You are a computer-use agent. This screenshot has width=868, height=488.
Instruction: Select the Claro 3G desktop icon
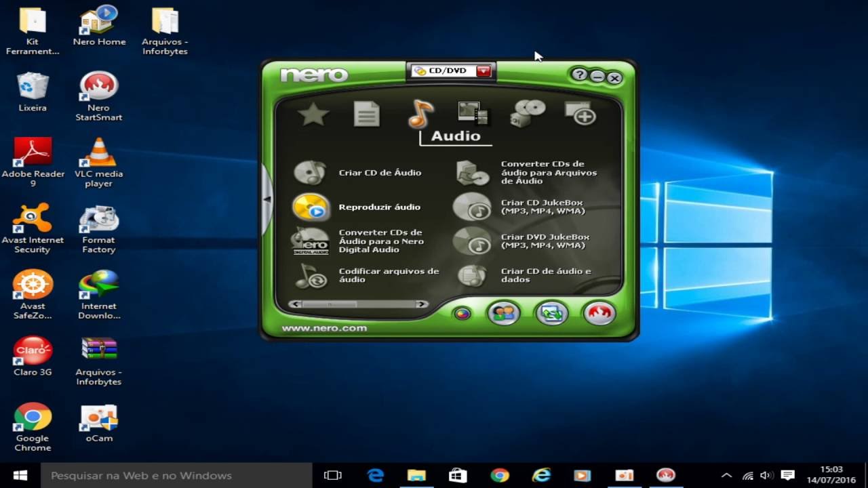click(33, 357)
